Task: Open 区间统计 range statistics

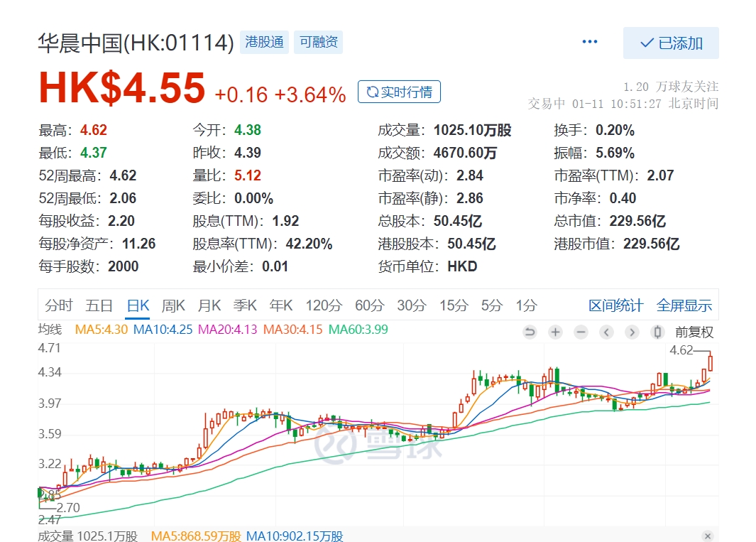Action: pyautogui.click(x=615, y=305)
